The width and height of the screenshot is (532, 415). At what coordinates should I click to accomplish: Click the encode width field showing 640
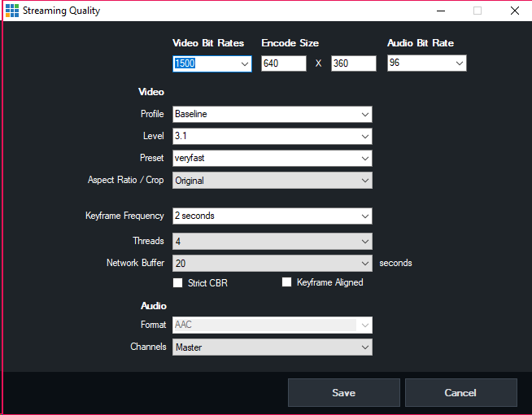click(x=284, y=63)
